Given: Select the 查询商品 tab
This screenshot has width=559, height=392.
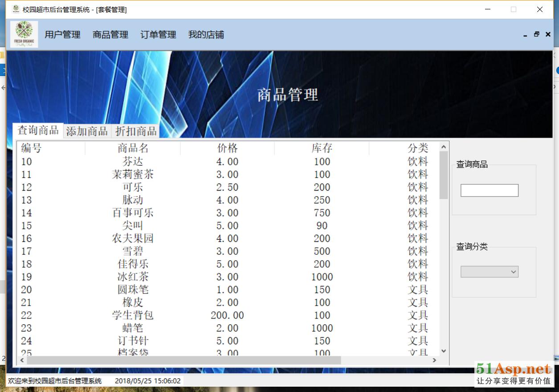Looking at the screenshot, I should (38, 131).
